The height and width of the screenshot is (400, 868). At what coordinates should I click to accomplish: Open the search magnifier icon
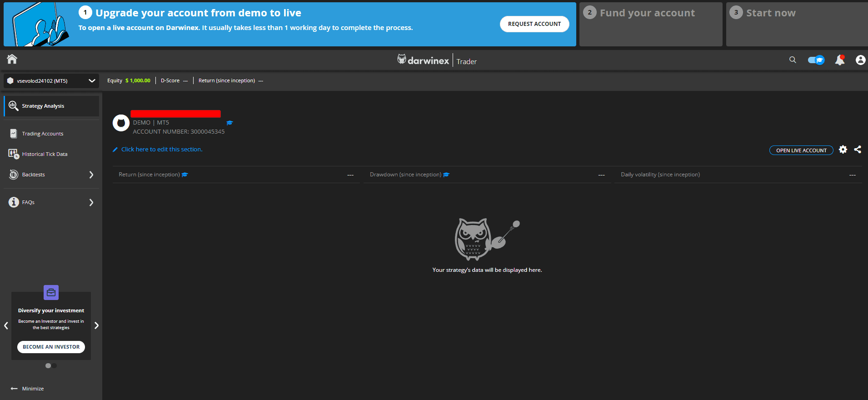pyautogui.click(x=793, y=60)
